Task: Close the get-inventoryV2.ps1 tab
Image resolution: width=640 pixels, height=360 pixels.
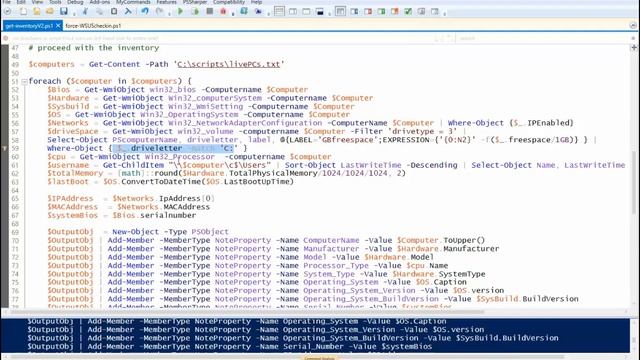Action: pyautogui.click(x=58, y=26)
